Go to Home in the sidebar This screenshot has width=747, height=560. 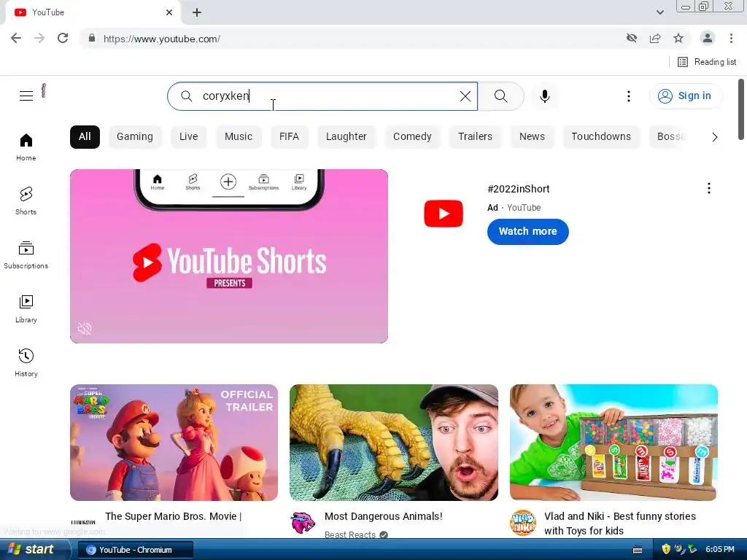(26, 147)
